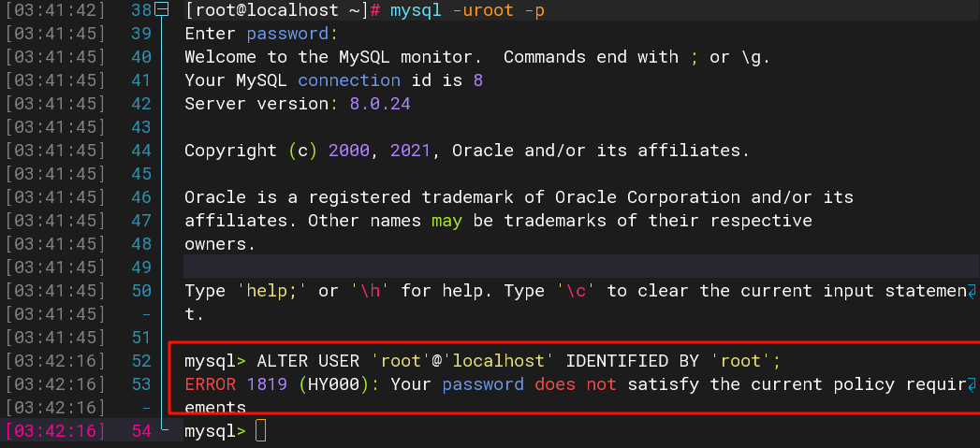Screen dimensions: 980x448
Task: Click the '(HY000)' SQL state
Action: 334,385
